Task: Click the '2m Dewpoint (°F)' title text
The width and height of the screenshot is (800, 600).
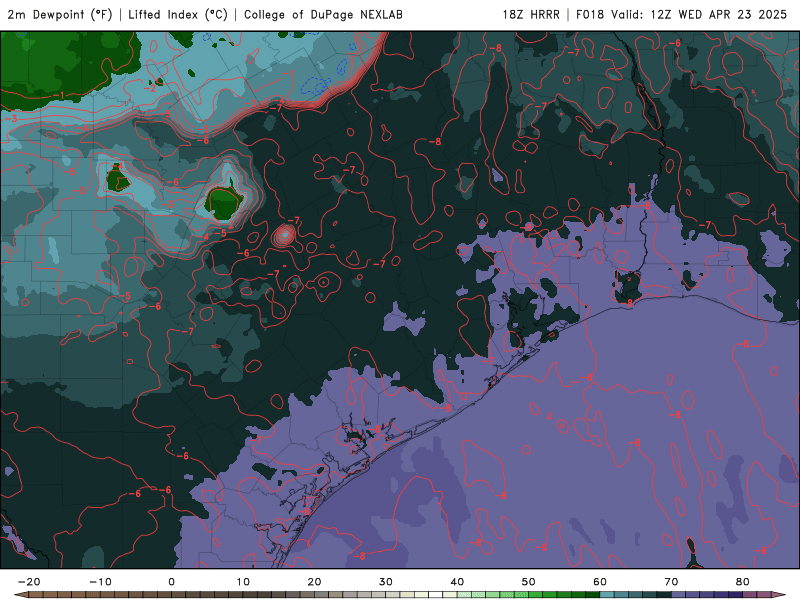Action: click(60, 14)
